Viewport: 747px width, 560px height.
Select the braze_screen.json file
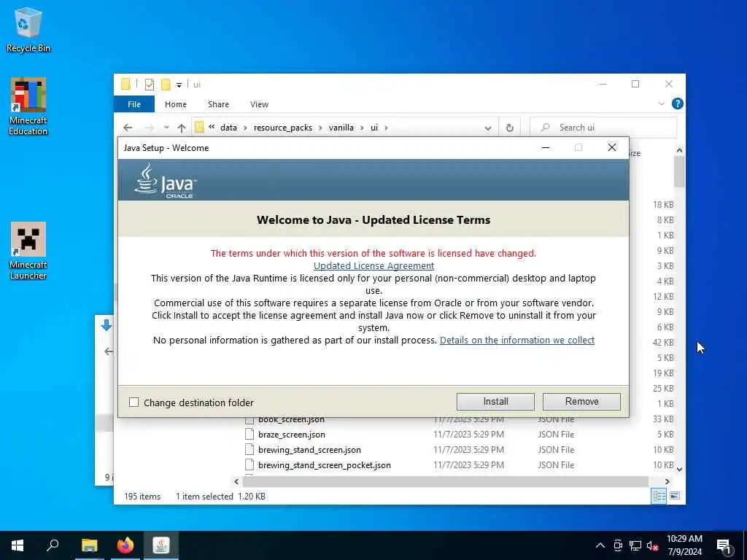pos(292,435)
